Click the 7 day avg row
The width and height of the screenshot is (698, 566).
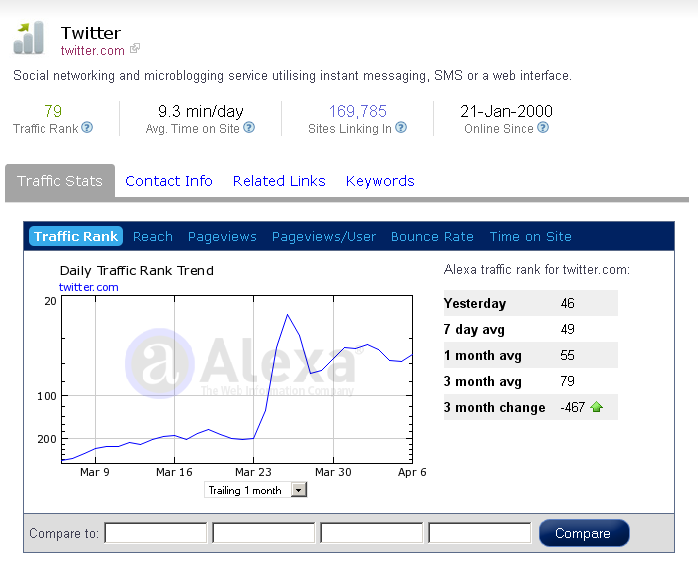(x=531, y=329)
